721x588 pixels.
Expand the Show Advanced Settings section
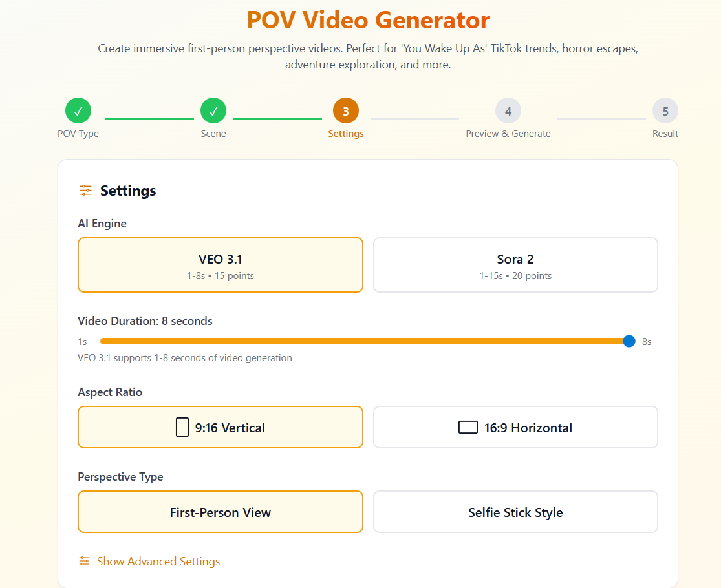158,562
